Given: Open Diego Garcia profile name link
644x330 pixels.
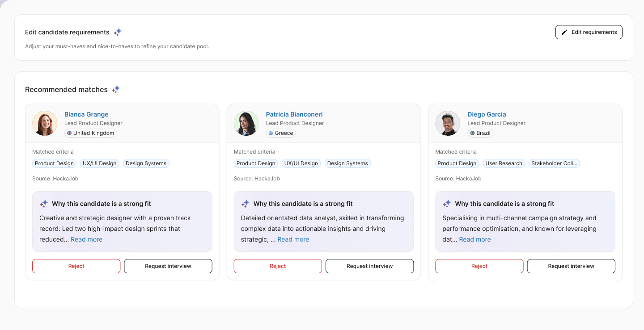Looking at the screenshot, I should click(x=487, y=114).
